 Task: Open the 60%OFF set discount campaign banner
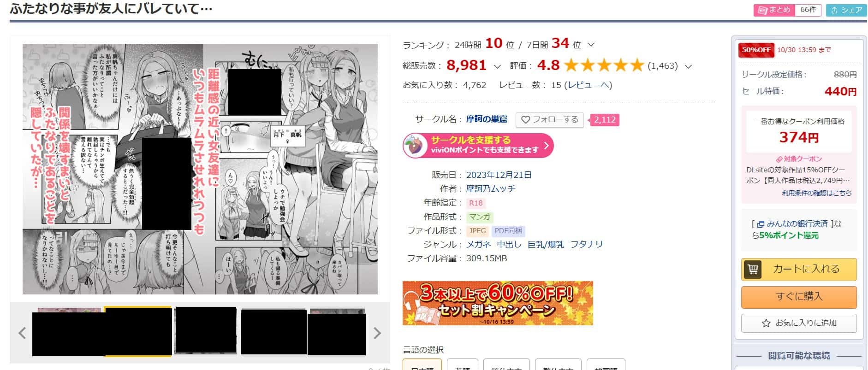coord(498,303)
